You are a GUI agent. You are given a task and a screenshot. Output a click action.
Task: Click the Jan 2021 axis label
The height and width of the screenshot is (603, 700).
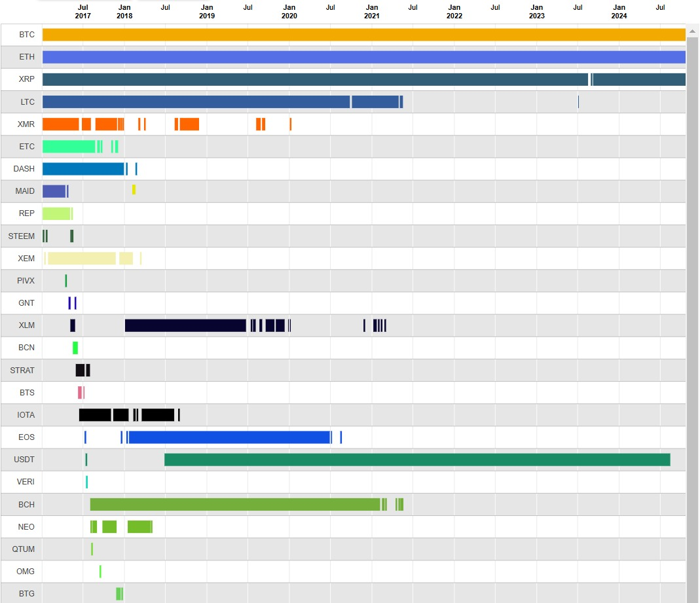coord(372,12)
